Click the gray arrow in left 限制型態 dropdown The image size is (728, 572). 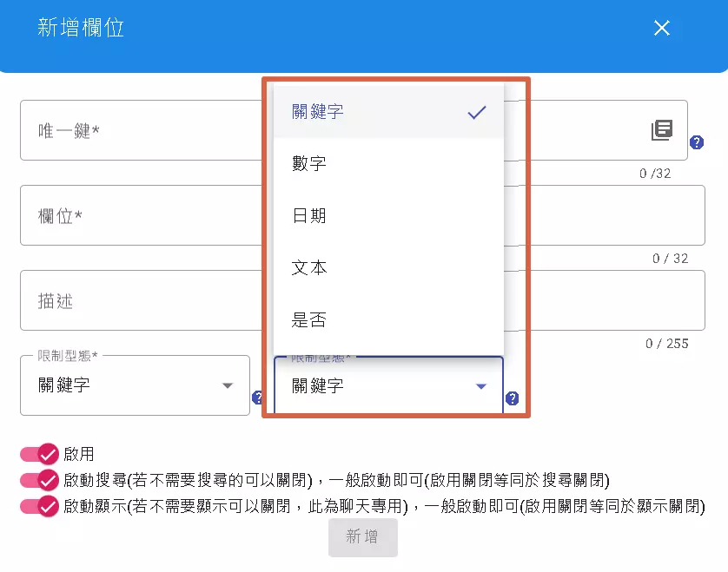[x=228, y=385]
